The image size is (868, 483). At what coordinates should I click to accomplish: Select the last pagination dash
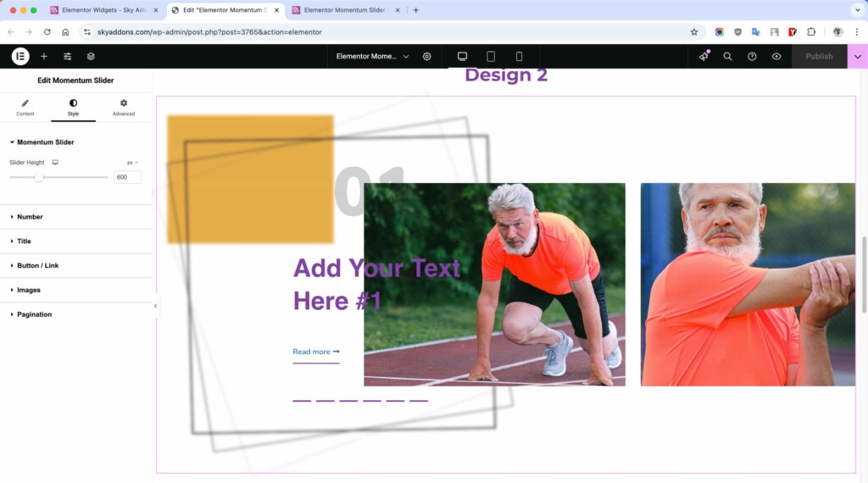419,401
